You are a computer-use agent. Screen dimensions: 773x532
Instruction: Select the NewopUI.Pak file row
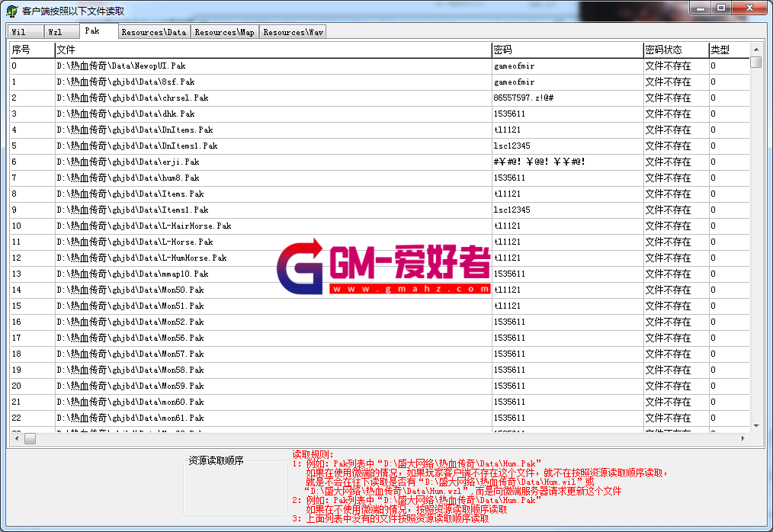pos(121,66)
